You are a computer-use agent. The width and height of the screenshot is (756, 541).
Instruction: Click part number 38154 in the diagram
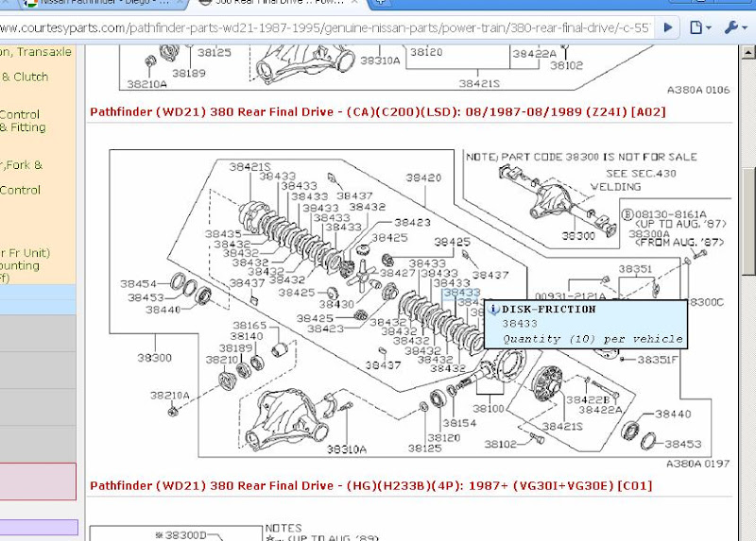pos(459,423)
